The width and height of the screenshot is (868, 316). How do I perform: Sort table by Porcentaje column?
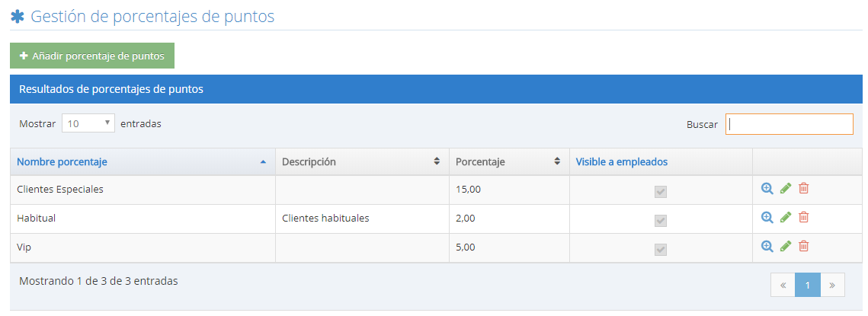tap(508, 161)
